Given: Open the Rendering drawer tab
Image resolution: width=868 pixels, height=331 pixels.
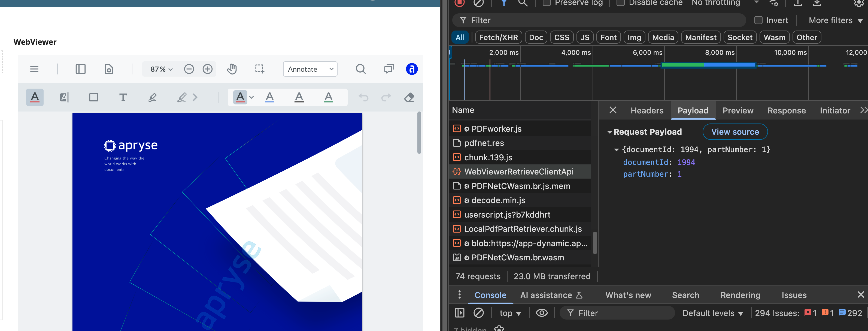Looking at the screenshot, I should 740,295.
